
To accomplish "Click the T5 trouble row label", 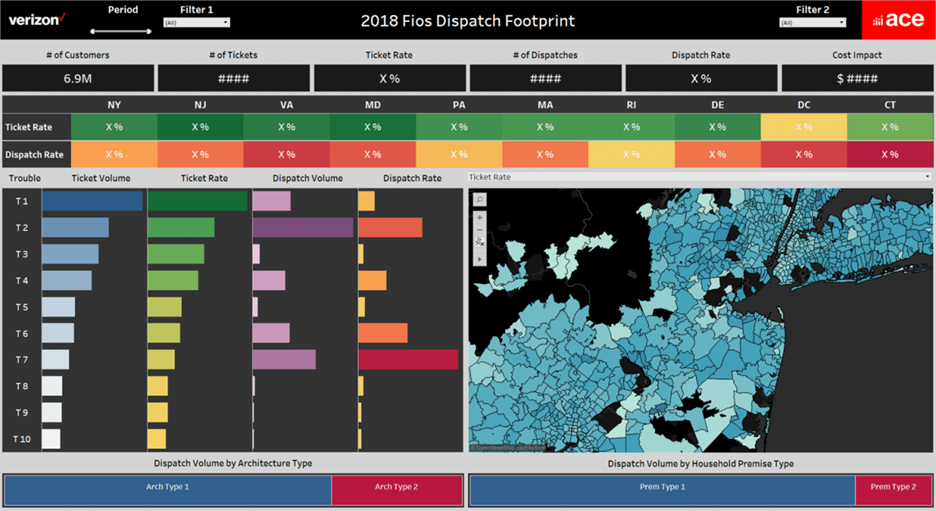I will (21, 307).
